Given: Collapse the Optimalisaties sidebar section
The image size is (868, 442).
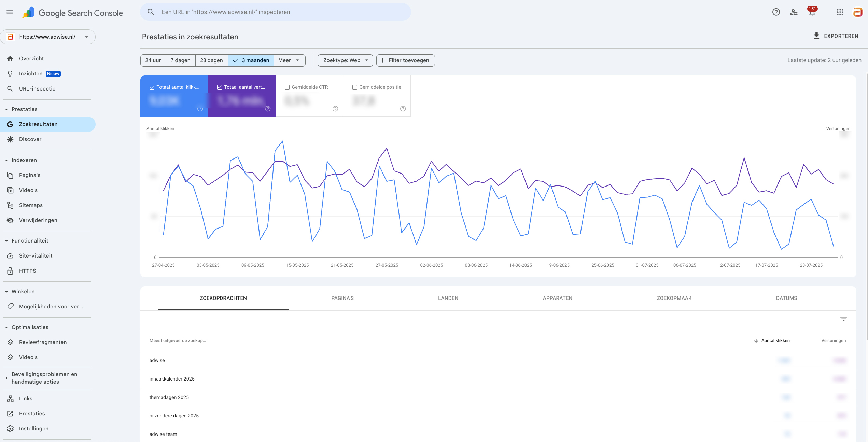Looking at the screenshot, I should click(x=6, y=327).
